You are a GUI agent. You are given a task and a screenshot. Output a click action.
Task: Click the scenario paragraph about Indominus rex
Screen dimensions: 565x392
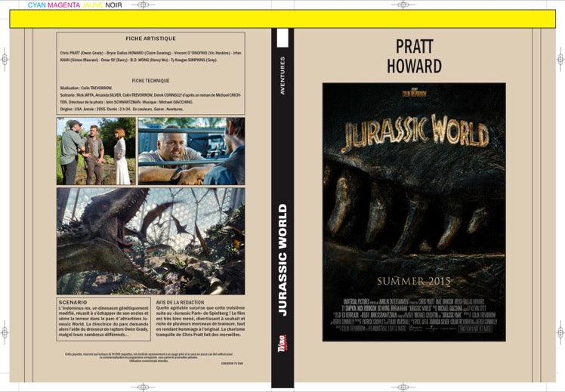[x=103, y=322]
